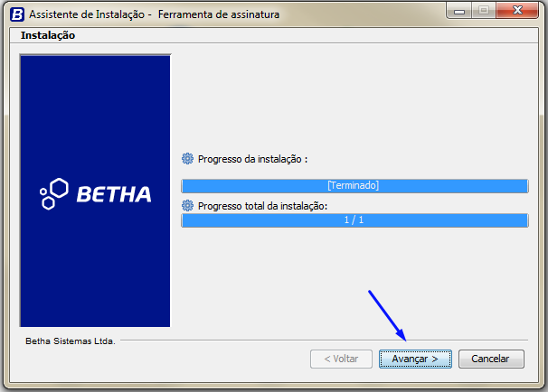Click the hexagon logo on the Betha banner

54,193
